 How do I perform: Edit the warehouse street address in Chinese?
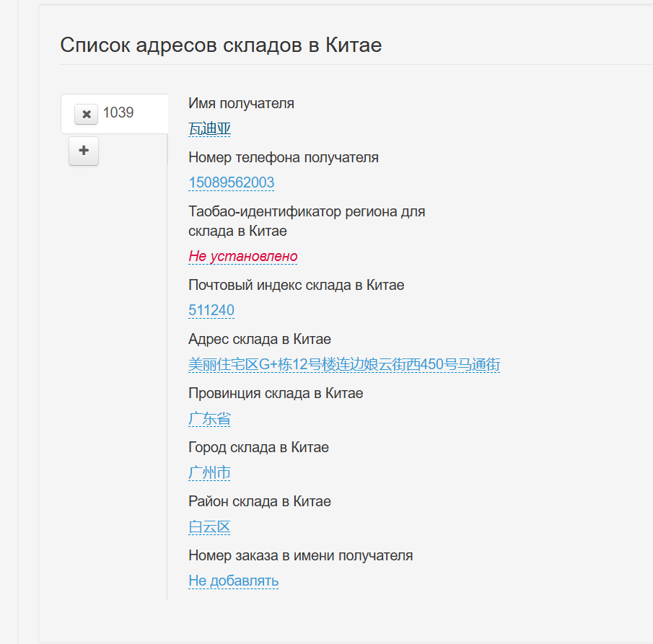point(343,364)
